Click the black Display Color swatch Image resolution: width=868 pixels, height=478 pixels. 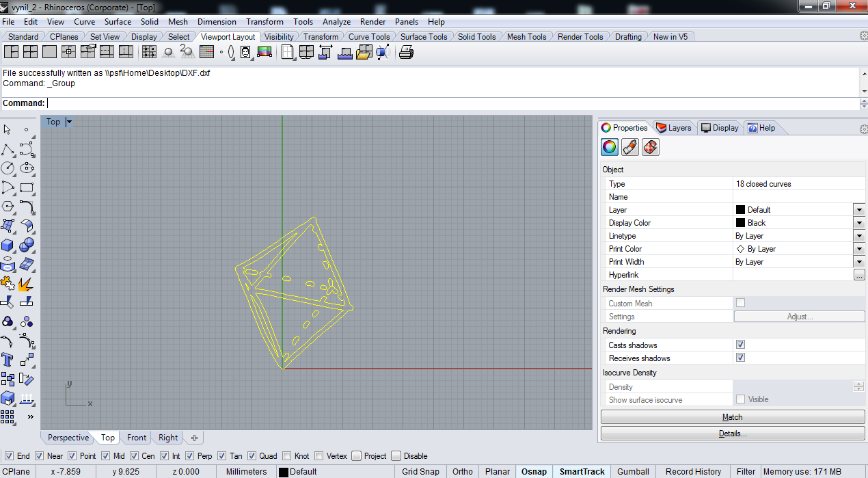pos(740,223)
